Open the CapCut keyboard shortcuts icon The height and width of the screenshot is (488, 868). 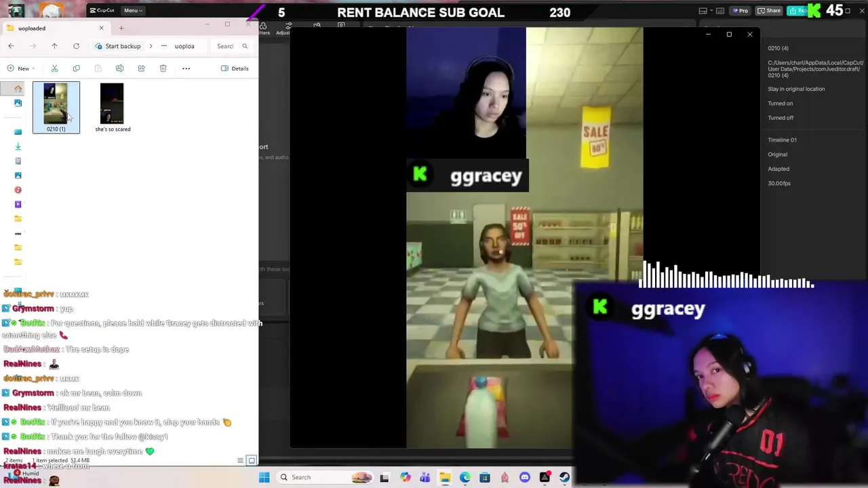(720, 11)
